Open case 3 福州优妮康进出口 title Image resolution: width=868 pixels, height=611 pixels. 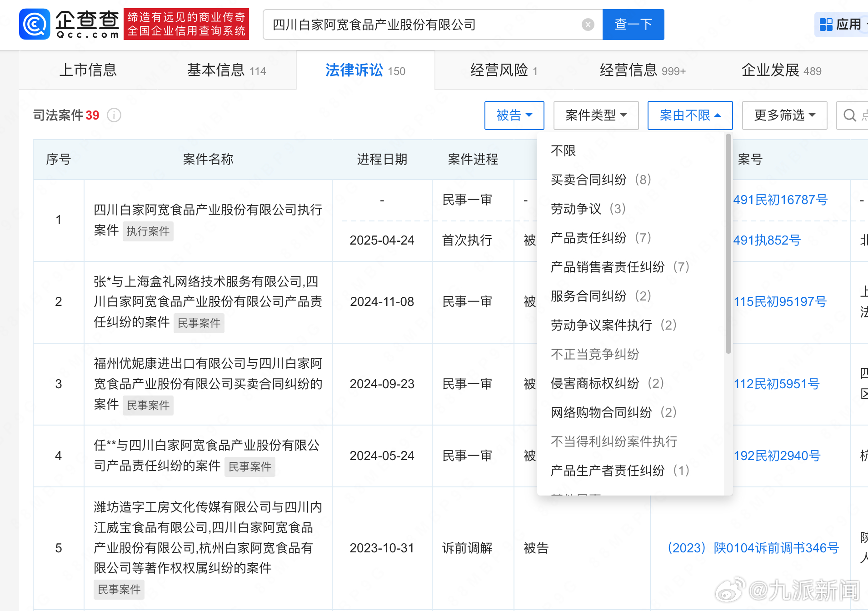coord(208,384)
